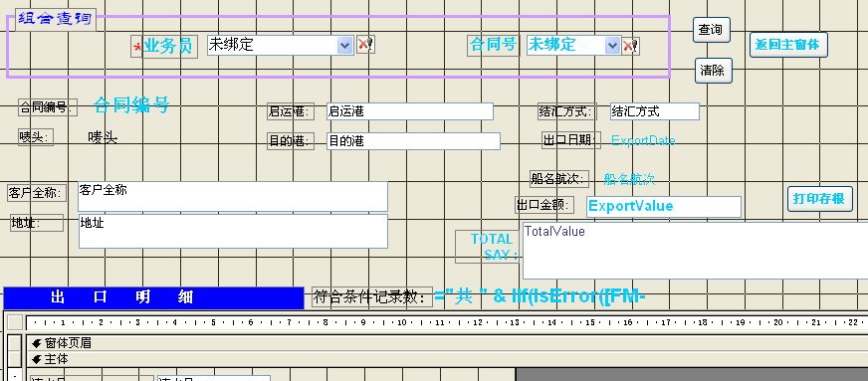Click the clear icon beside 业务员 combo box

pos(364,45)
